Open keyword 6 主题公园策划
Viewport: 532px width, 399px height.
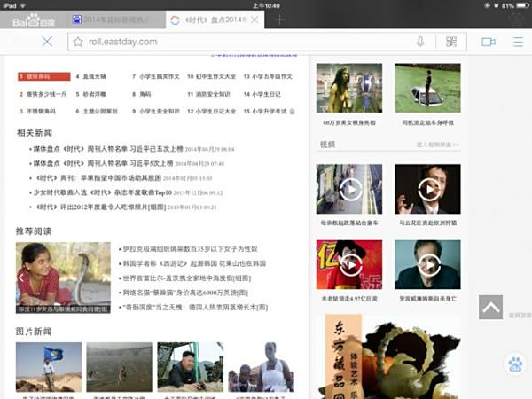coord(97,112)
